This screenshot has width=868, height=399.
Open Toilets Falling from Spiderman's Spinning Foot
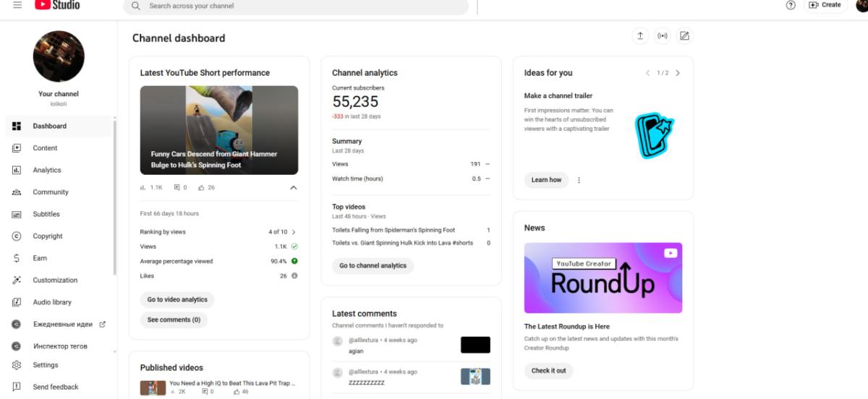point(393,230)
